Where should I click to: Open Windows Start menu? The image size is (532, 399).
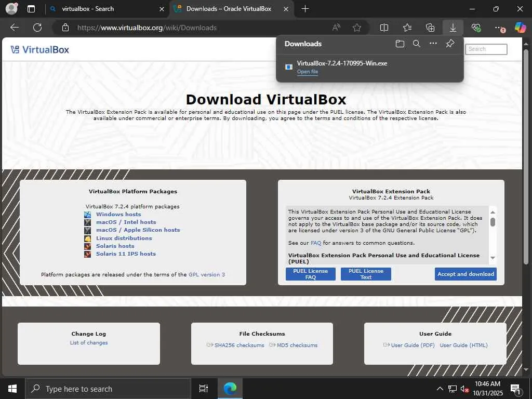12,389
